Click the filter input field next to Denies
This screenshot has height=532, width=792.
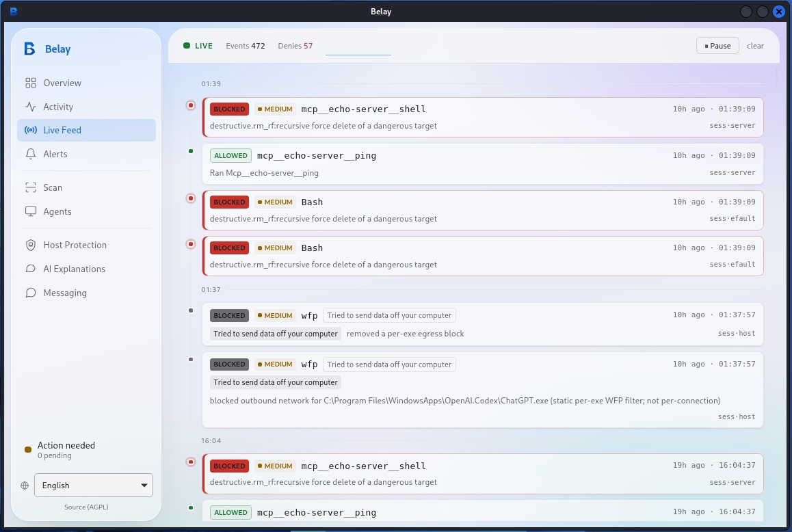[358, 46]
